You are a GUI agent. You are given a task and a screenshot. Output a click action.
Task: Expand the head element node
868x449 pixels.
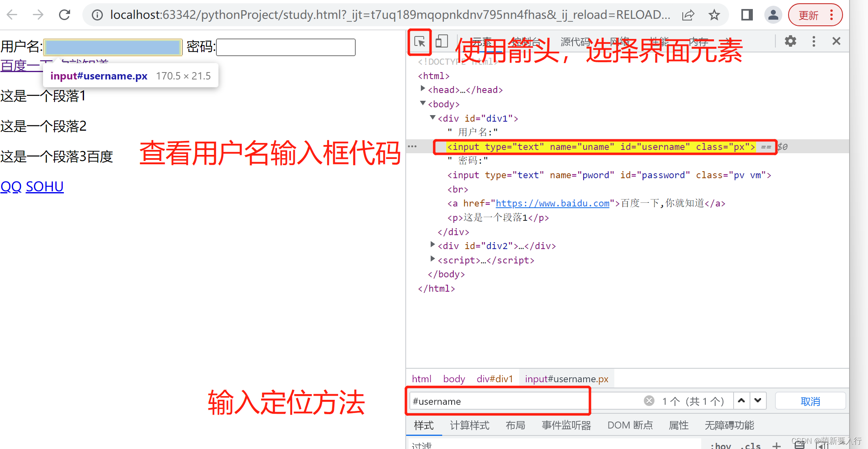[423, 88]
